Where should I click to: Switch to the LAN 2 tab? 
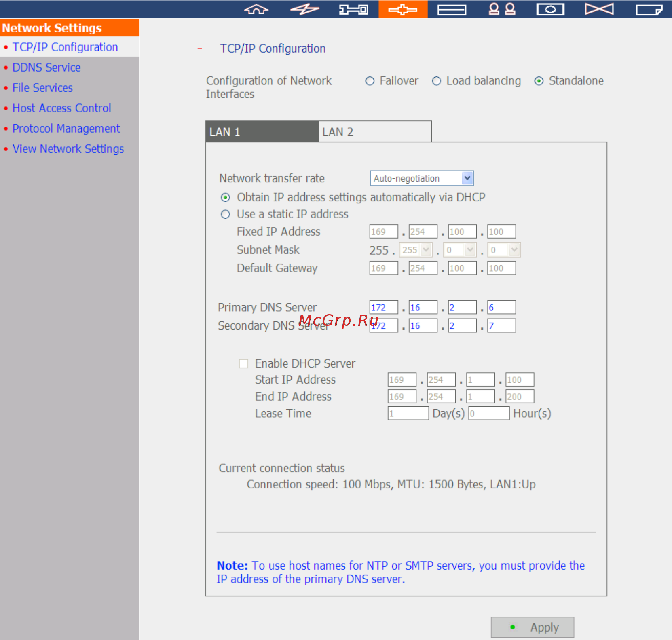pyautogui.click(x=375, y=132)
